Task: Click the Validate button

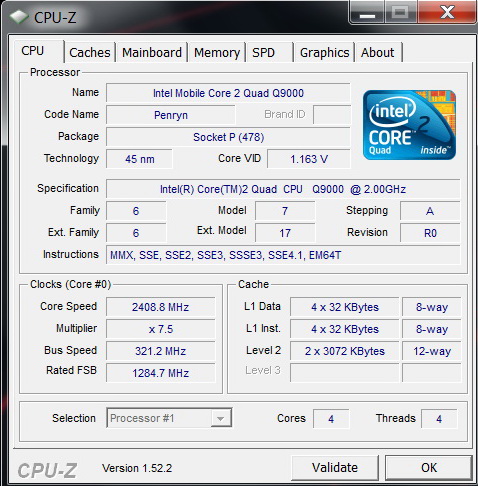Action: (335, 468)
